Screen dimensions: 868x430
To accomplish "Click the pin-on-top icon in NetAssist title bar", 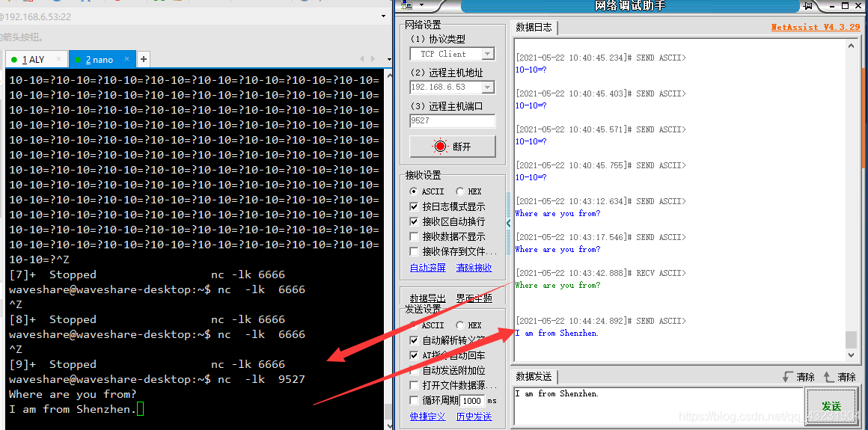I will pyautogui.click(x=809, y=5).
